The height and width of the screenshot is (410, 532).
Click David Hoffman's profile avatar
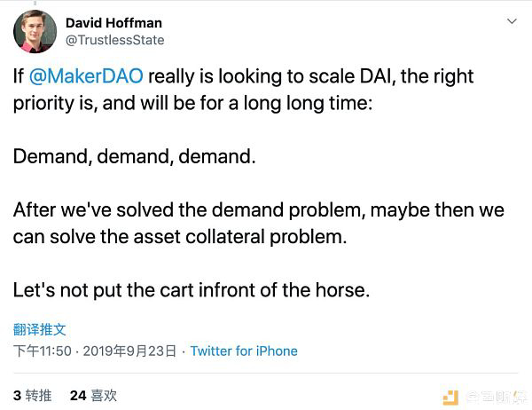click(35, 32)
